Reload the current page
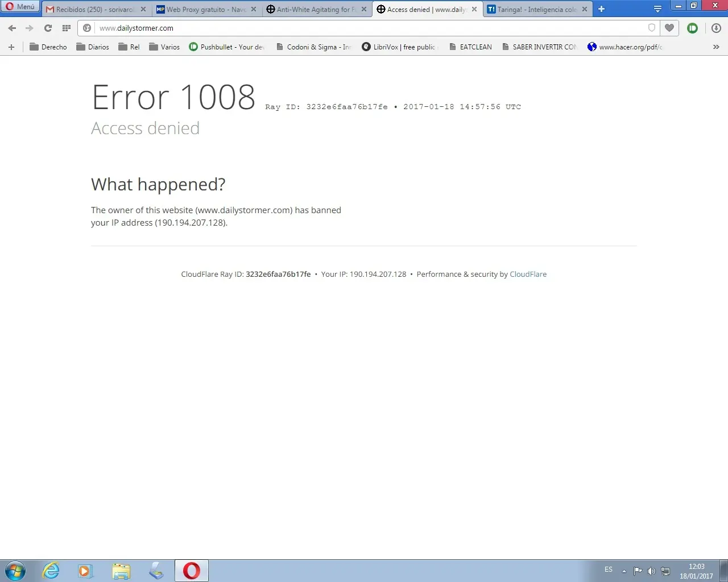Viewport: 728px width, 582px height. click(x=48, y=28)
